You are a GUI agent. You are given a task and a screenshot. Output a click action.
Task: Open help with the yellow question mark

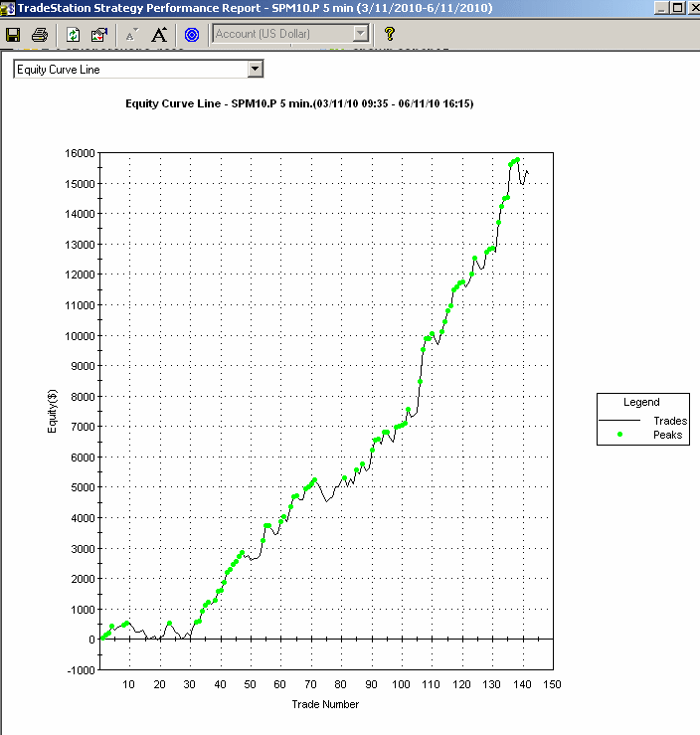pos(390,34)
